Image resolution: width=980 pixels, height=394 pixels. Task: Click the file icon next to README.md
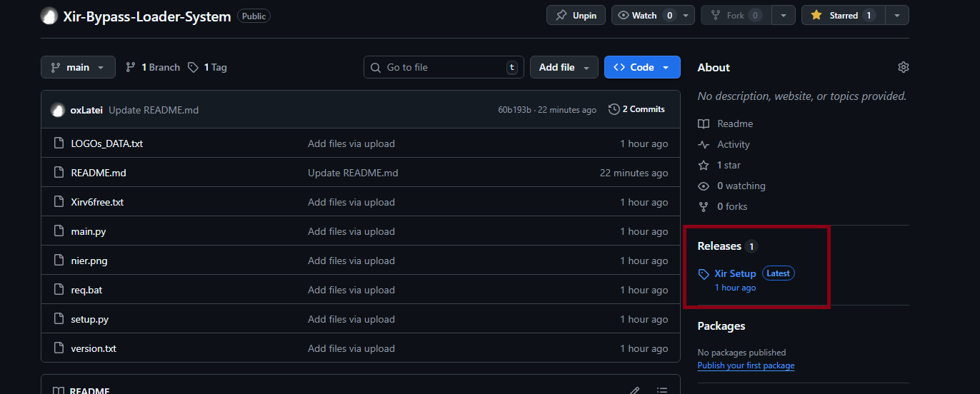59,173
